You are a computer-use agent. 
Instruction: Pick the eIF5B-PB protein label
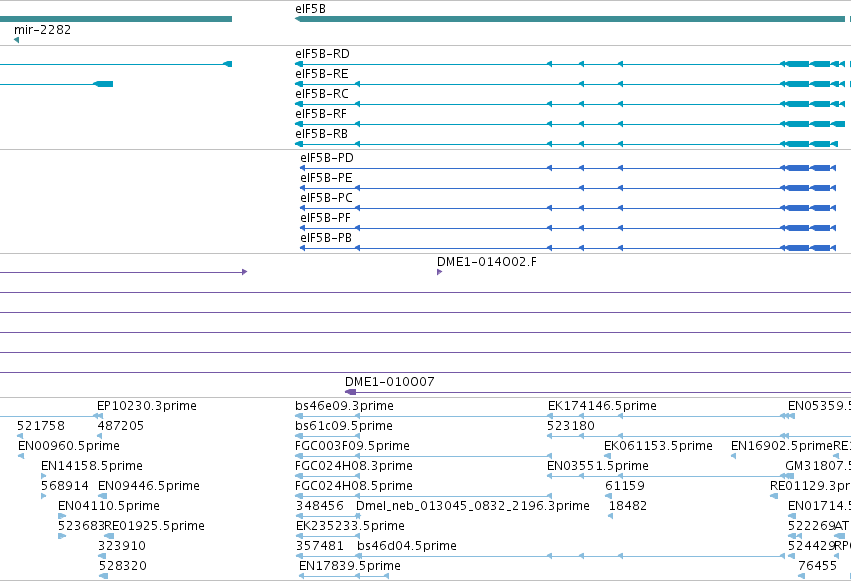coord(326,238)
